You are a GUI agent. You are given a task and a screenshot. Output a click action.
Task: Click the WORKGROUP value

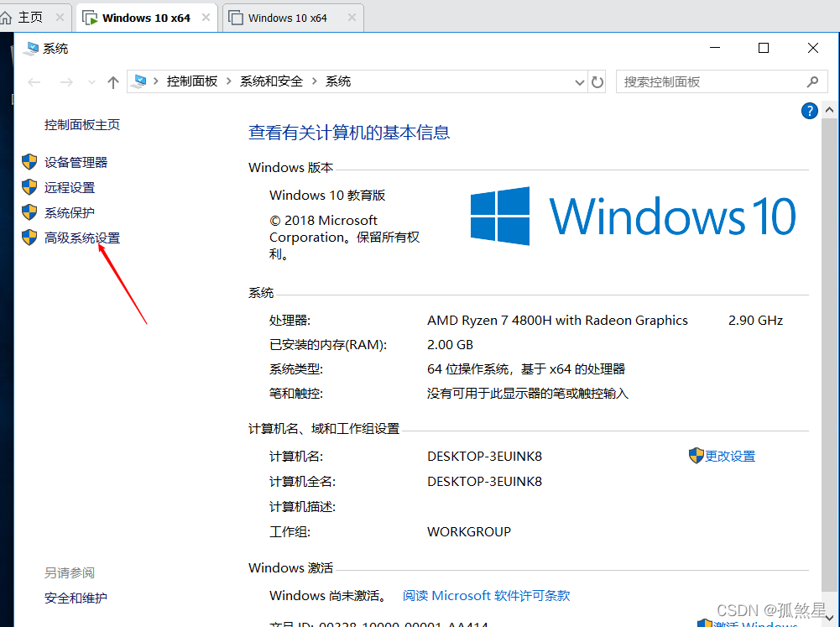pyautogui.click(x=469, y=531)
